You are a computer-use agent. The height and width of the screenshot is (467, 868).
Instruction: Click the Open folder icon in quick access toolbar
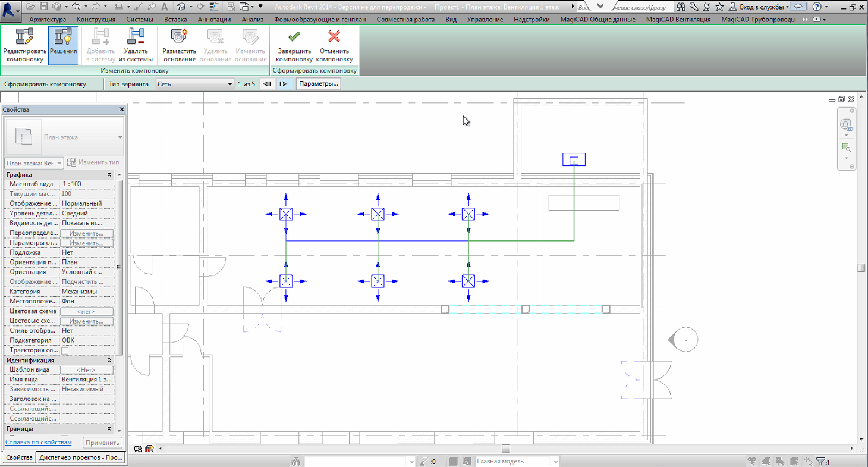[x=30, y=7]
